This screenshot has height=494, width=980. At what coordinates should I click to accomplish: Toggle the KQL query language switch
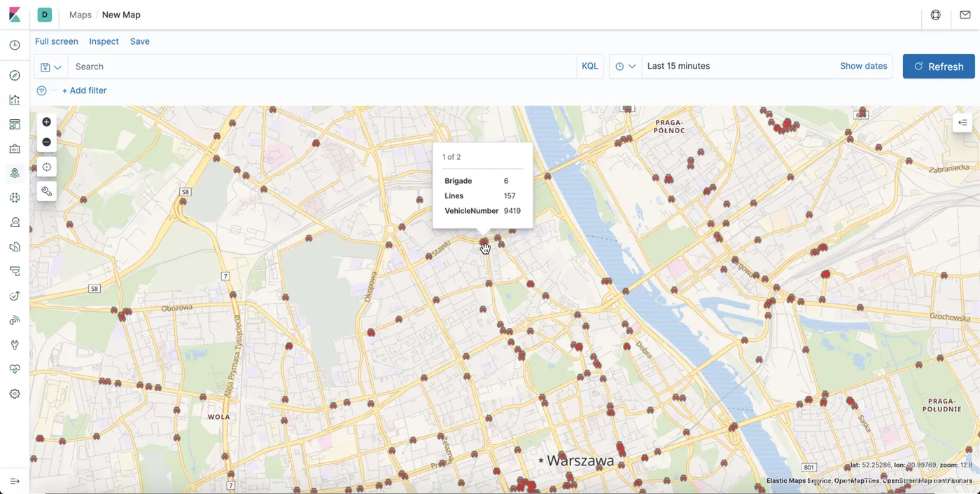(x=590, y=66)
